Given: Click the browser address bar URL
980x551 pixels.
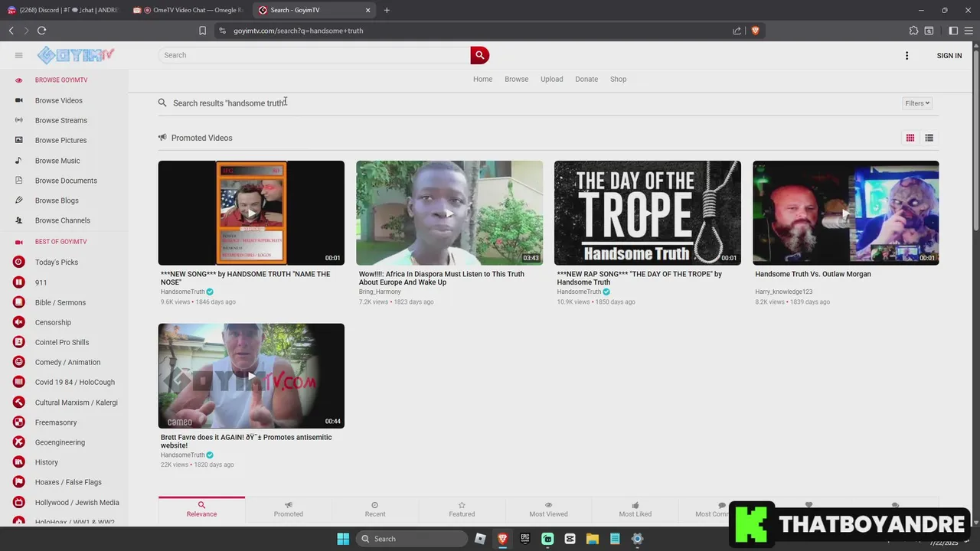Looking at the screenshot, I should coord(299,31).
